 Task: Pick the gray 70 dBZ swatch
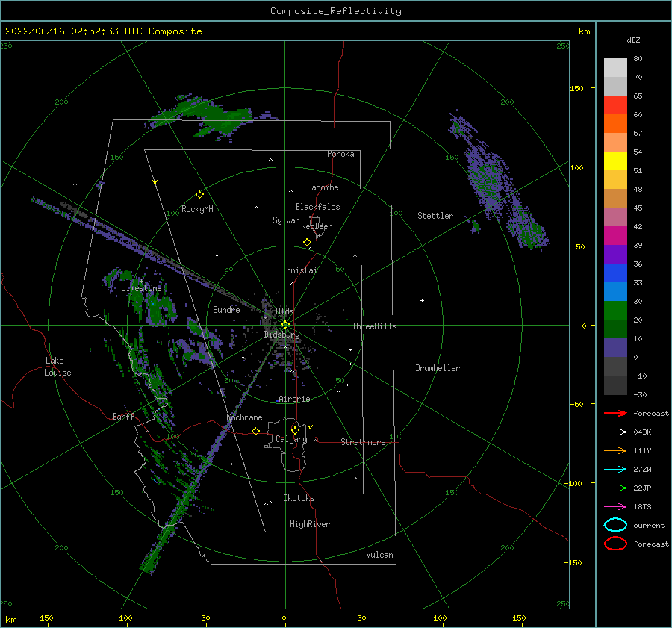[615, 86]
